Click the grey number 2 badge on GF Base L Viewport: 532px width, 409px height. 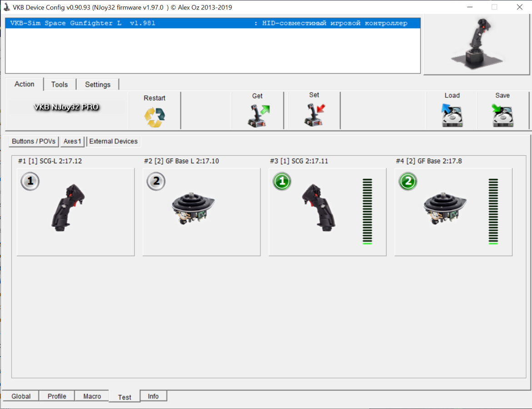coord(156,181)
